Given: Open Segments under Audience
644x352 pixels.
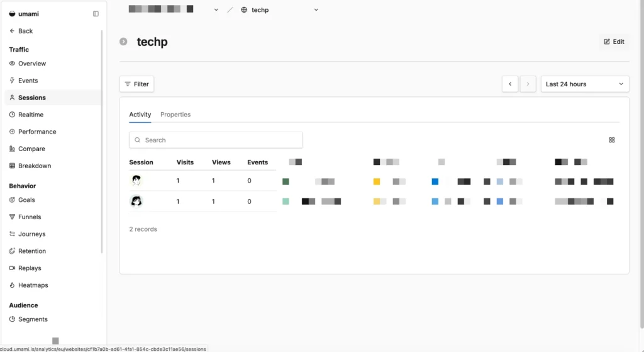Looking at the screenshot, I should coord(33,319).
